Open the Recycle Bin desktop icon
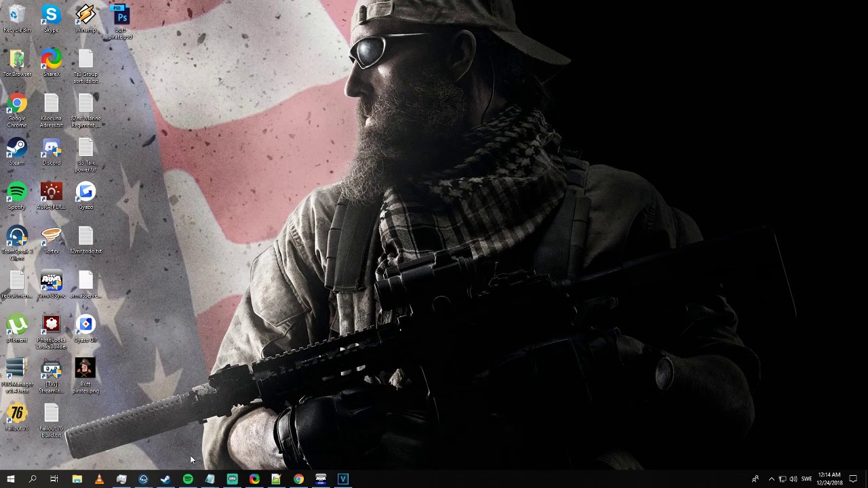 17,19
